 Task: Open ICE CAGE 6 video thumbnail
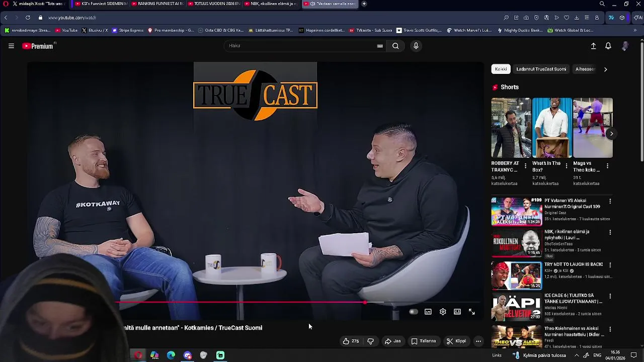(x=516, y=307)
